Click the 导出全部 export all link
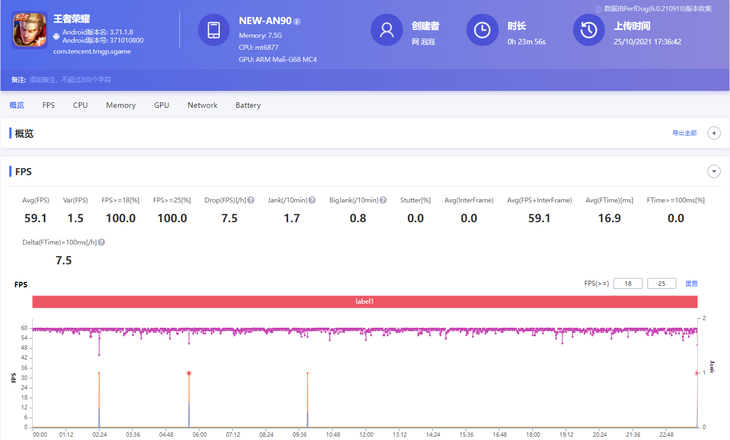 [684, 133]
